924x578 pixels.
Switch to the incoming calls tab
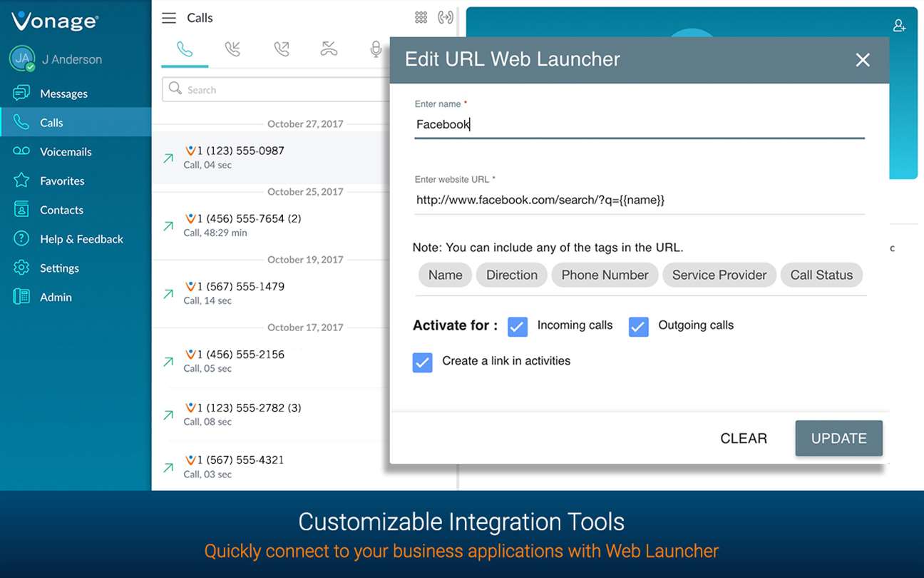click(232, 49)
